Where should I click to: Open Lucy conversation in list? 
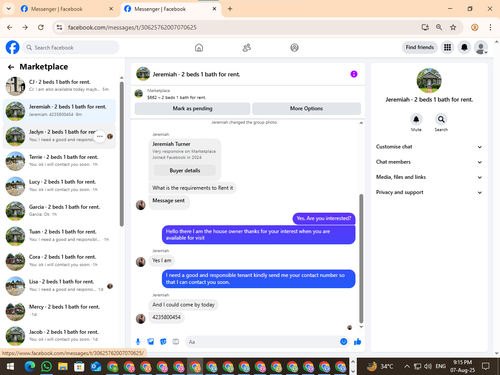click(x=59, y=186)
